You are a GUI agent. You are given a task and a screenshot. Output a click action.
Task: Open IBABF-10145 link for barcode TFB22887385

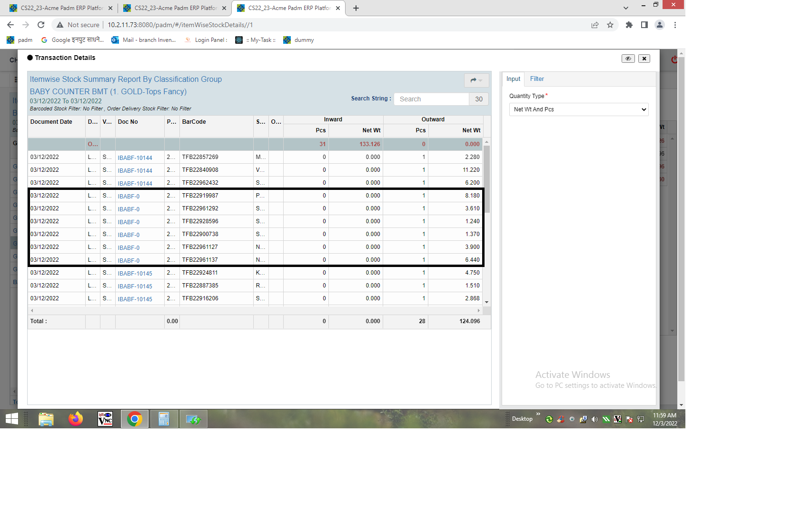135,287
